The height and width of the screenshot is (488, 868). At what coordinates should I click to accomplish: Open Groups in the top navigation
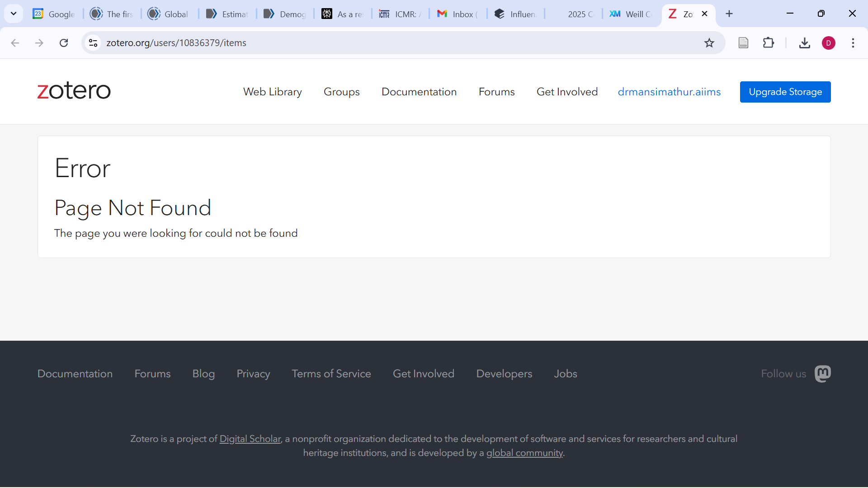[341, 92]
